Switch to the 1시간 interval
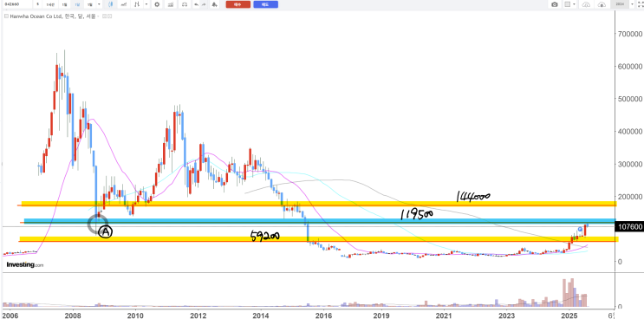The image size is (644, 319). click(x=49, y=4)
